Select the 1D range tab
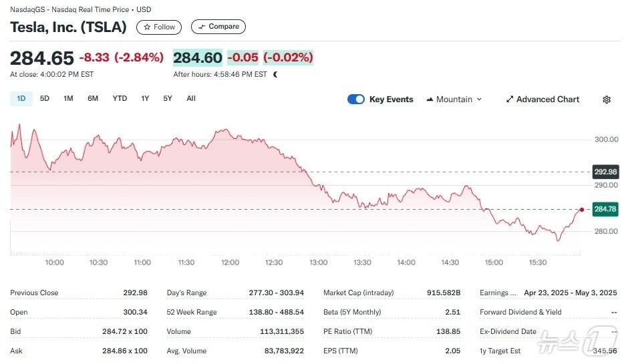Image resolution: width=624 pixels, height=364 pixels. 21,99
